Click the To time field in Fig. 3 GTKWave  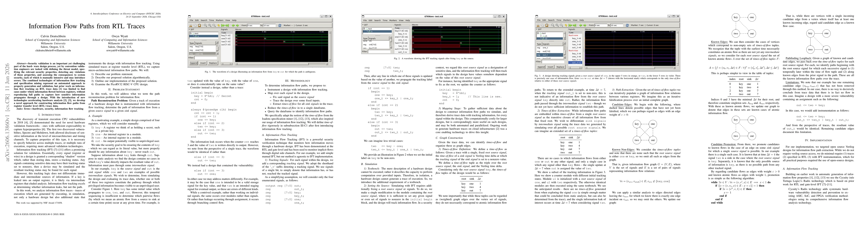click(617, 25)
